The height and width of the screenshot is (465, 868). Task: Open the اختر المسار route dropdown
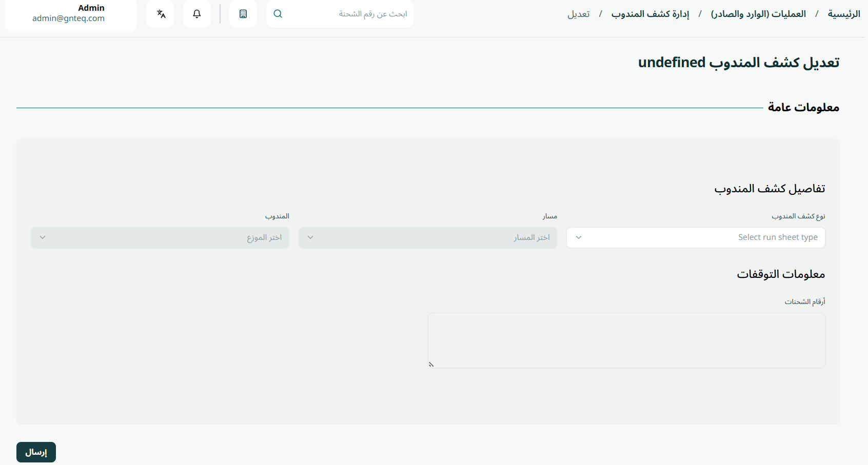click(428, 237)
